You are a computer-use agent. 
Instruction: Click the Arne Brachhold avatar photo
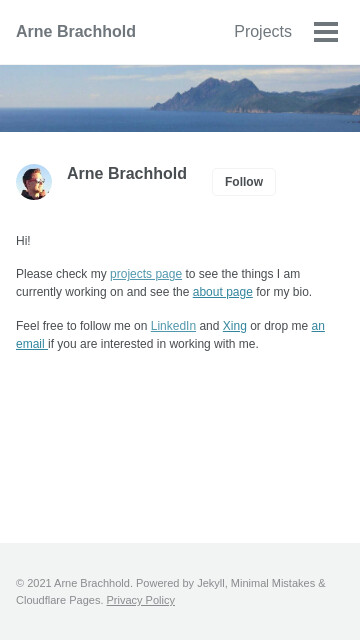pos(34,182)
